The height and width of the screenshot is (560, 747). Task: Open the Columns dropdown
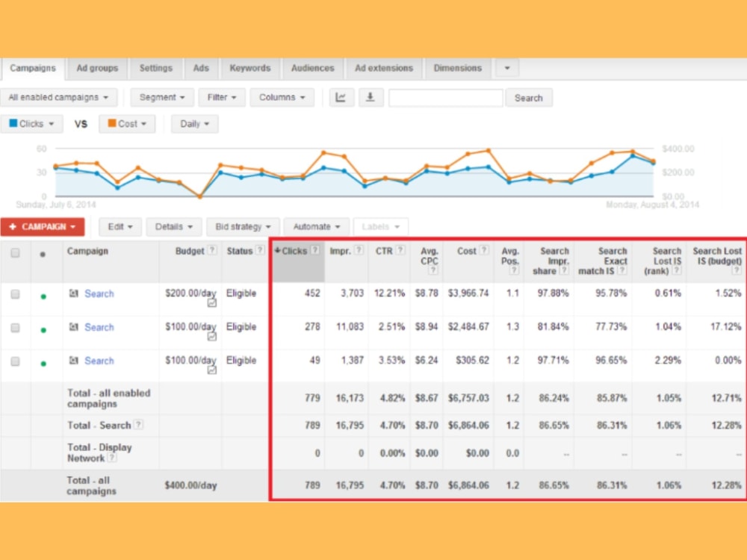282,98
